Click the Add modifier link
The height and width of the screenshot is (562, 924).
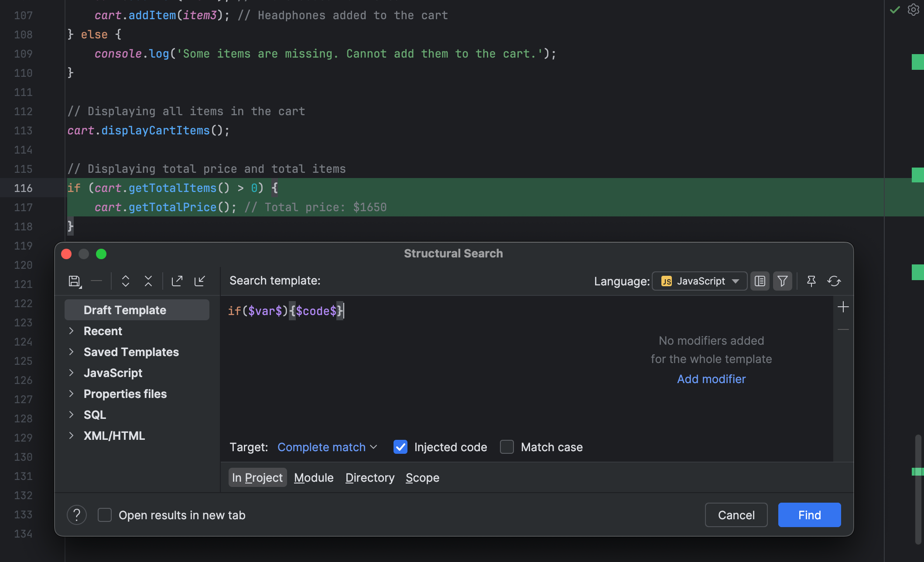click(x=711, y=379)
